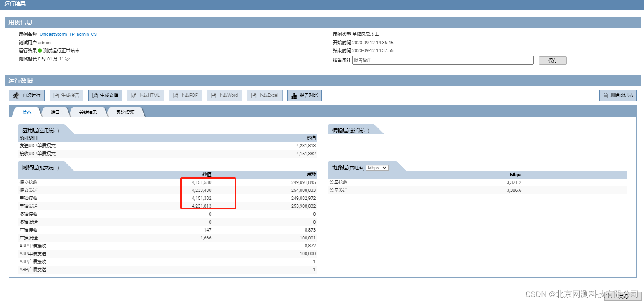Click the 广播发送 per-second value 1,666
Viewport: 644px width, 302px height.
point(206,238)
